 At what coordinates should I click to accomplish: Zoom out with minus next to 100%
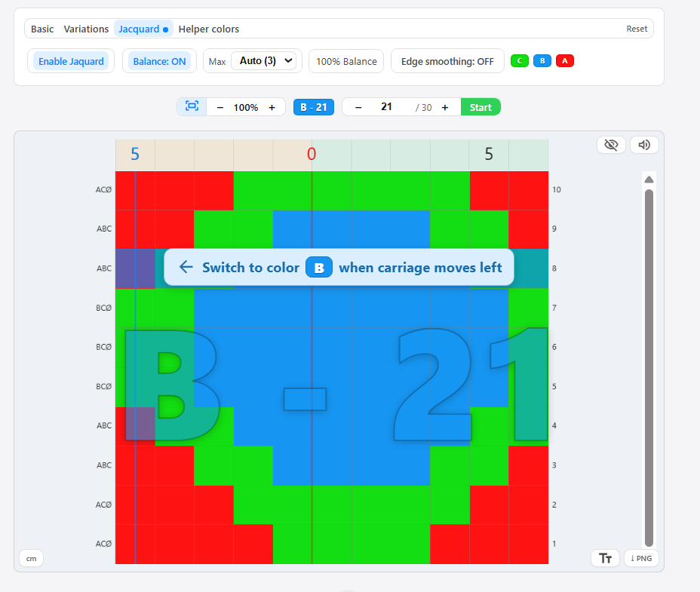(220, 107)
